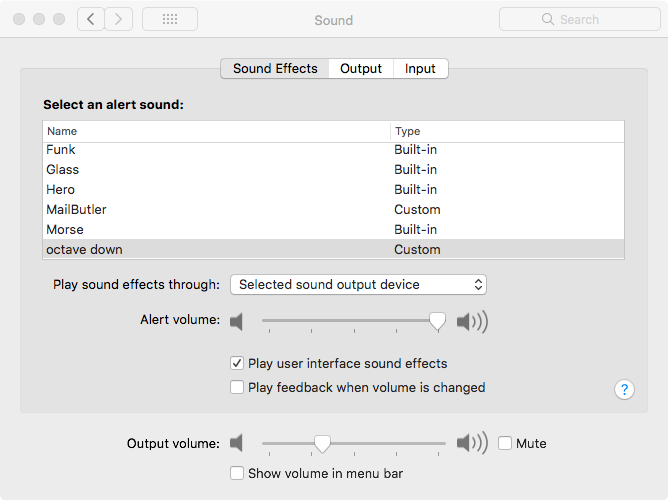The image size is (668, 500).
Task: Minimize the Sound window
Action: (x=39, y=19)
